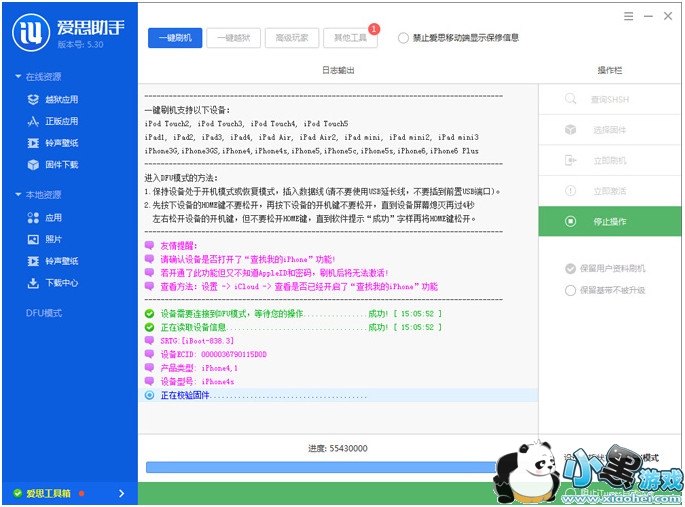Screen dimensions: 685x507
Task: Click the 立即刷机 button
Action: 610,160
